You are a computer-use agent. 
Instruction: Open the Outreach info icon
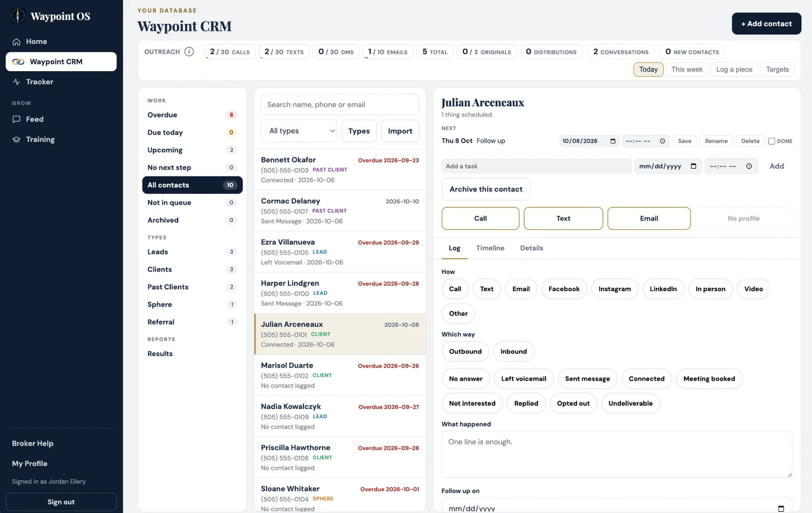[x=189, y=51]
